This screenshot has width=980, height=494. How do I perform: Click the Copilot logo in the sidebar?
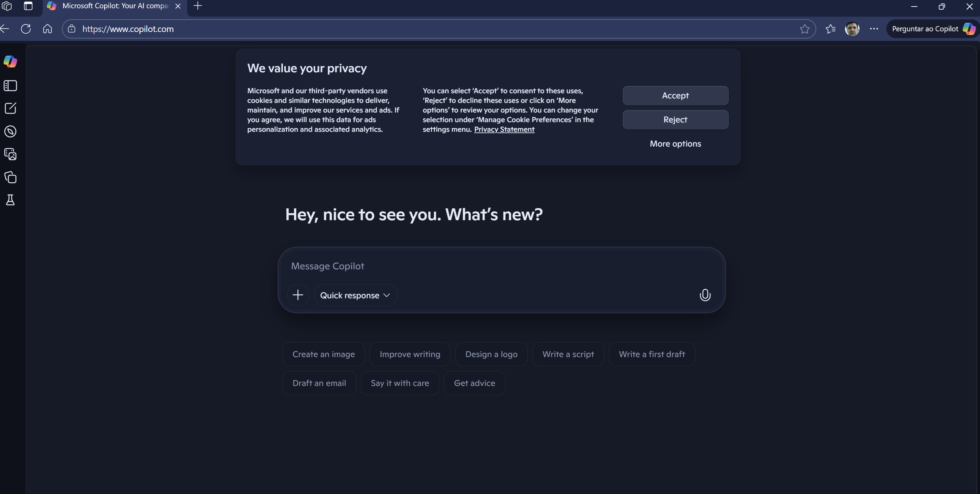coord(10,62)
